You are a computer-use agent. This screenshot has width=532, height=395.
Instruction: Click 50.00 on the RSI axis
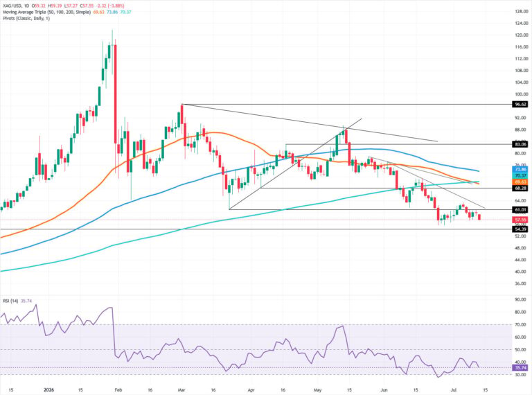coord(521,349)
